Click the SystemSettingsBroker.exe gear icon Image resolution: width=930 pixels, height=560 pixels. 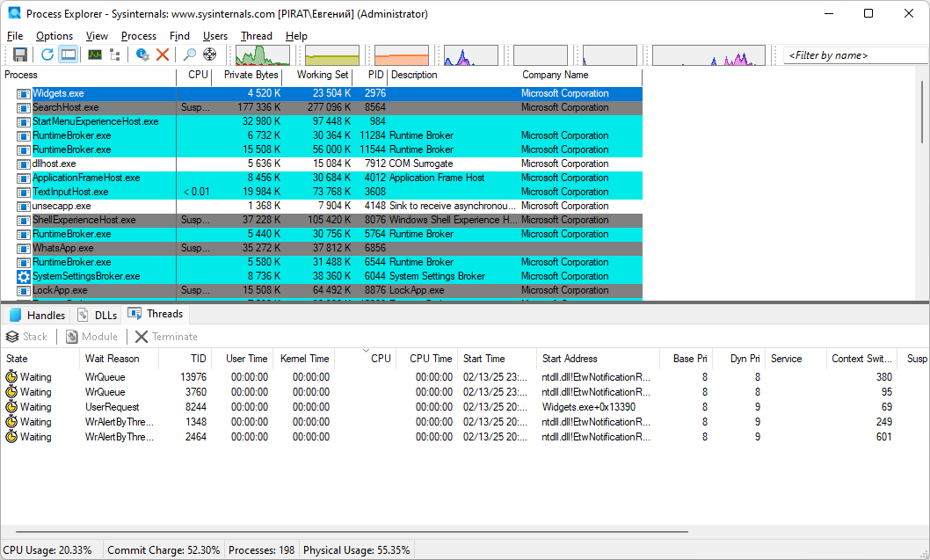coord(23,276)
